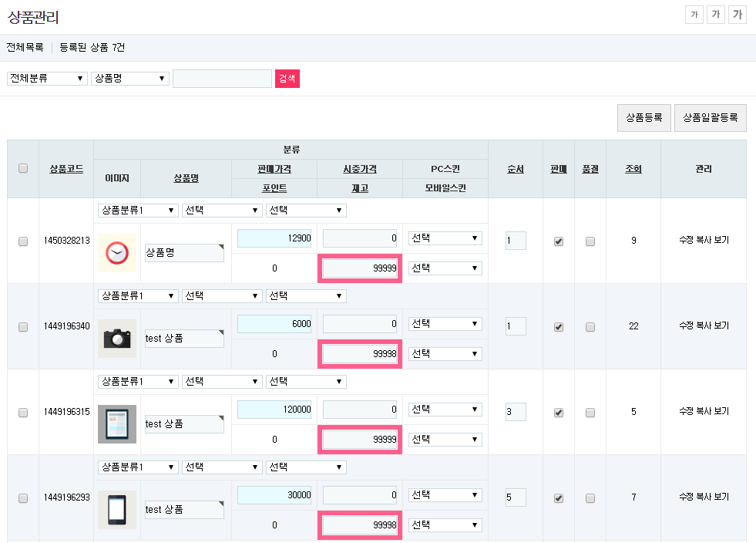Click the smallest 가 font size button
Image resolution: width=756 pixels, height=543 pixels.
click(x=694, y=15)
